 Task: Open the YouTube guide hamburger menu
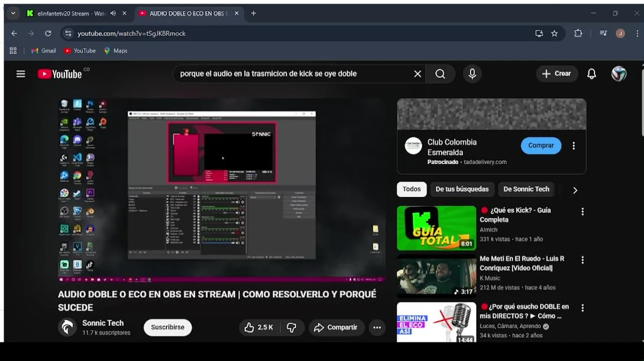[21, 74]
